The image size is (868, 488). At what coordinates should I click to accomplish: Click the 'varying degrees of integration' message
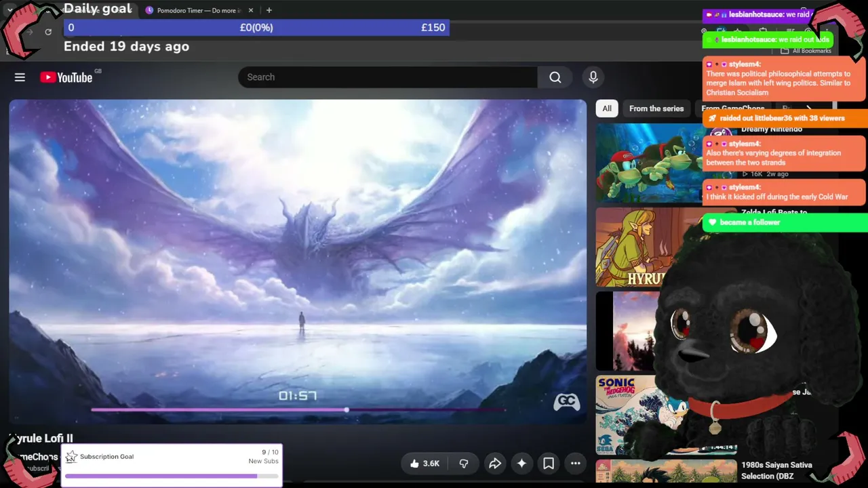(784, 153)
